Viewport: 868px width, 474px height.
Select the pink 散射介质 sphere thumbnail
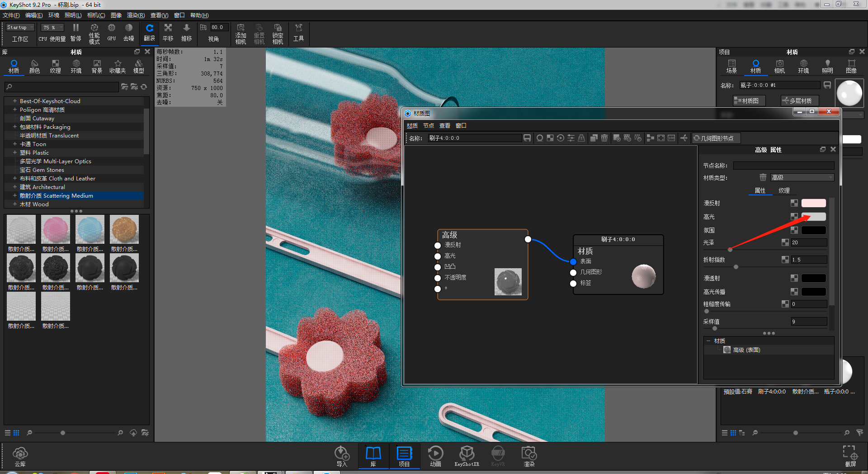coord(55,229)
